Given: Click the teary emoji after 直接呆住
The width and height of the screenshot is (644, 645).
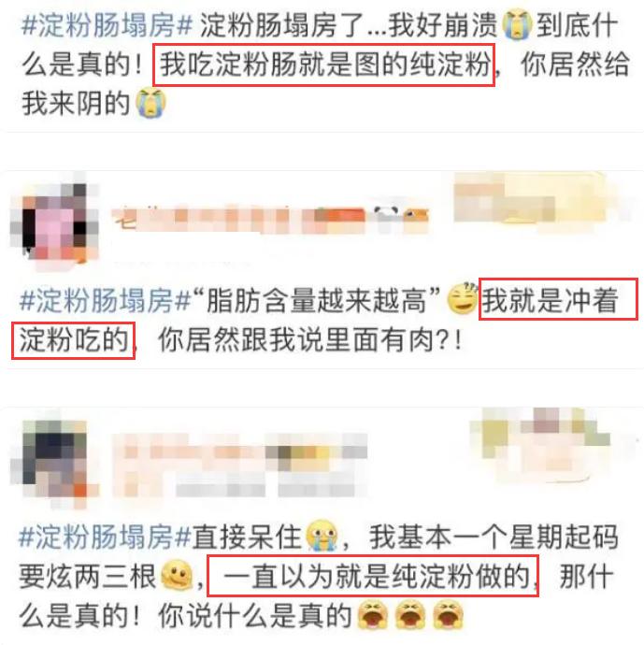Looking at the screenshot, I should (322, 536).
